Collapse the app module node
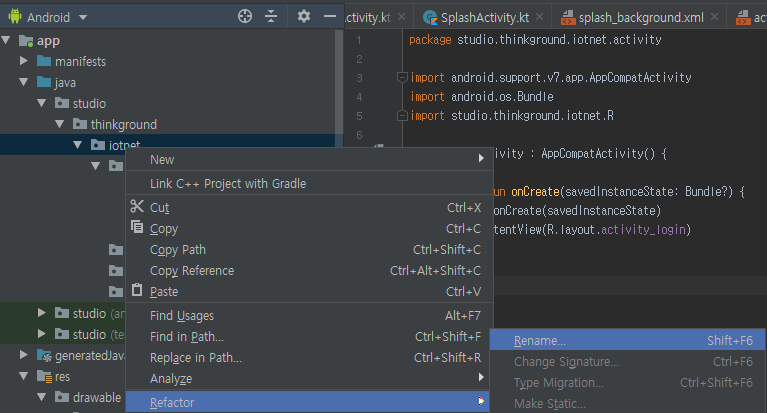 6,40
